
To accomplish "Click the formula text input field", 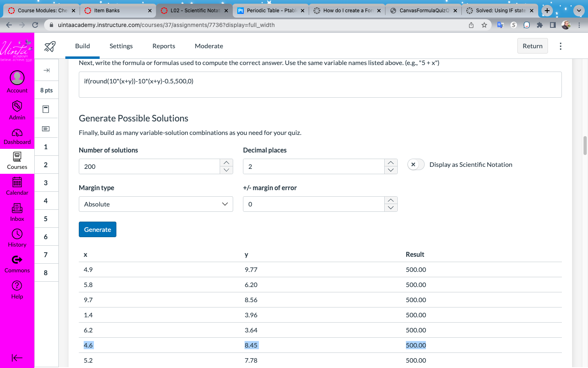I will point(320,85).
